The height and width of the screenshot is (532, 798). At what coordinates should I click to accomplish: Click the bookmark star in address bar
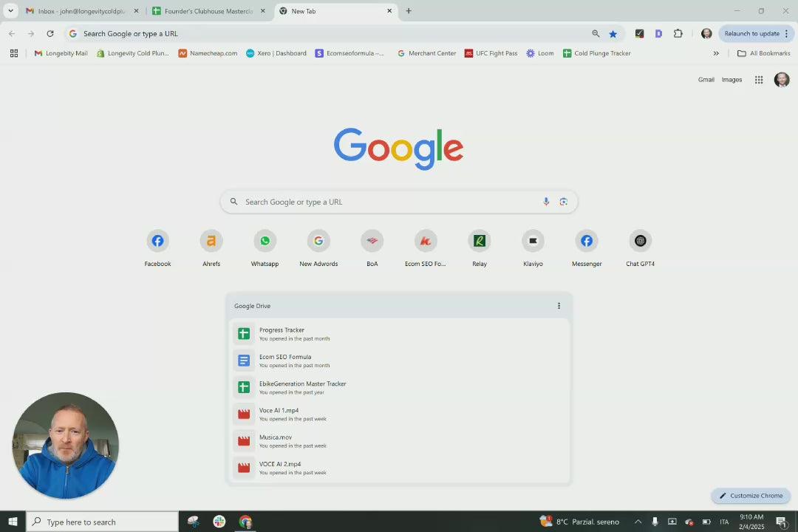click(613, 33)
